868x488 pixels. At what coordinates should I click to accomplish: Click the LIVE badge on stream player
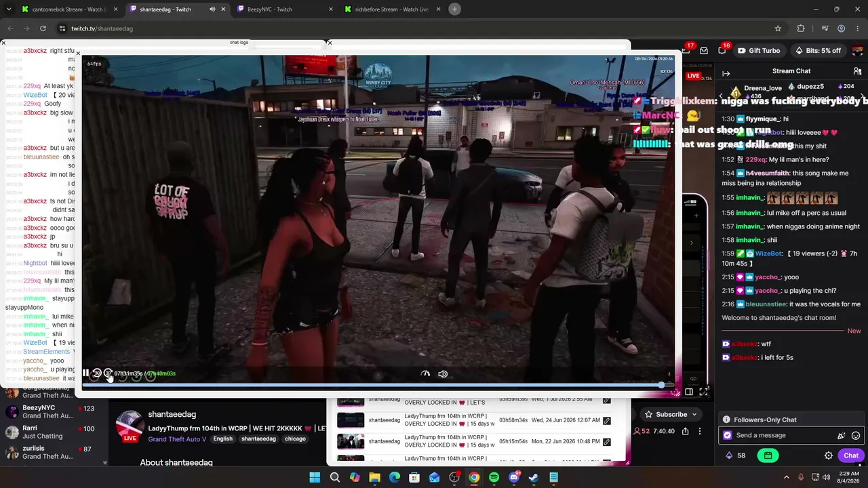point(693,76)
